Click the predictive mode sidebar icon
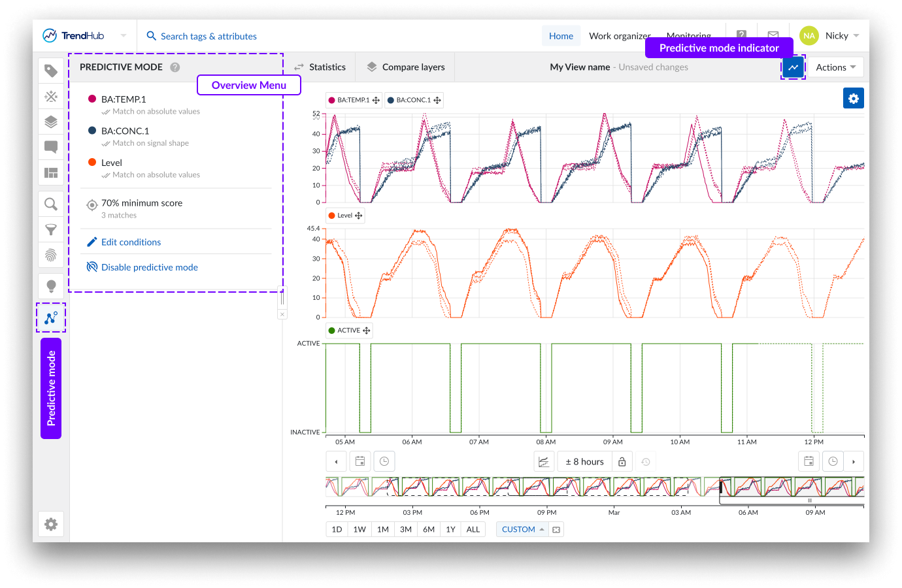Screen dimensions: 902x588 pyautogui.click(x=51, y=318)
